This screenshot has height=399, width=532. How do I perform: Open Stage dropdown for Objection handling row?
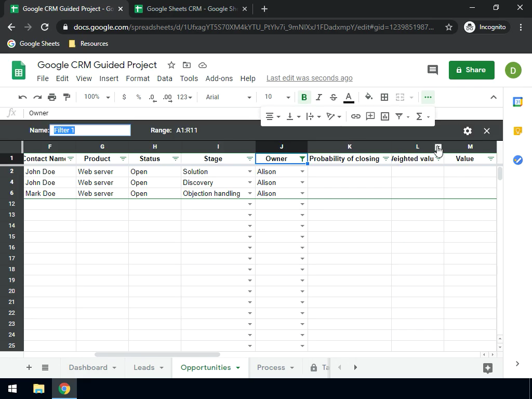point(250,193)
